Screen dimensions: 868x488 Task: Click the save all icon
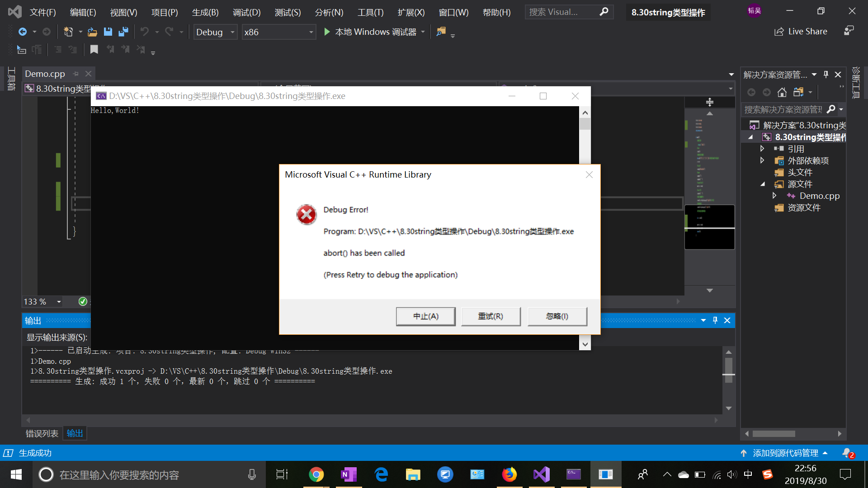(x=123, y=32)
